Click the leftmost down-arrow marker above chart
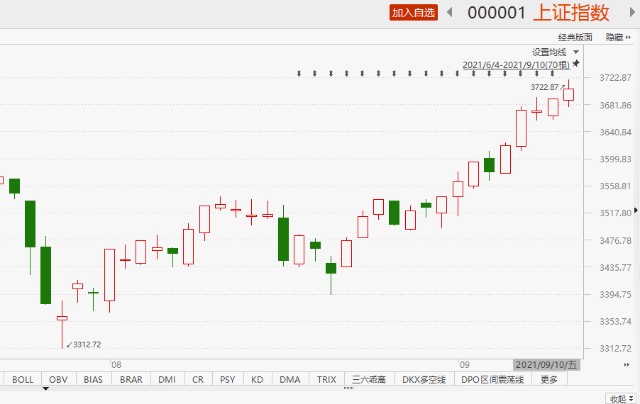 299,73
